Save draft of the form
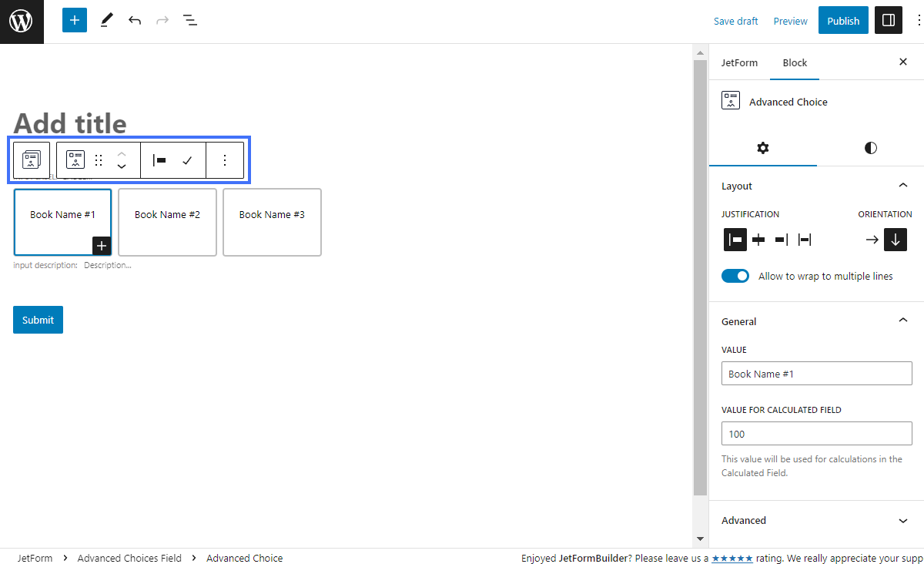 tap(735, 21)
